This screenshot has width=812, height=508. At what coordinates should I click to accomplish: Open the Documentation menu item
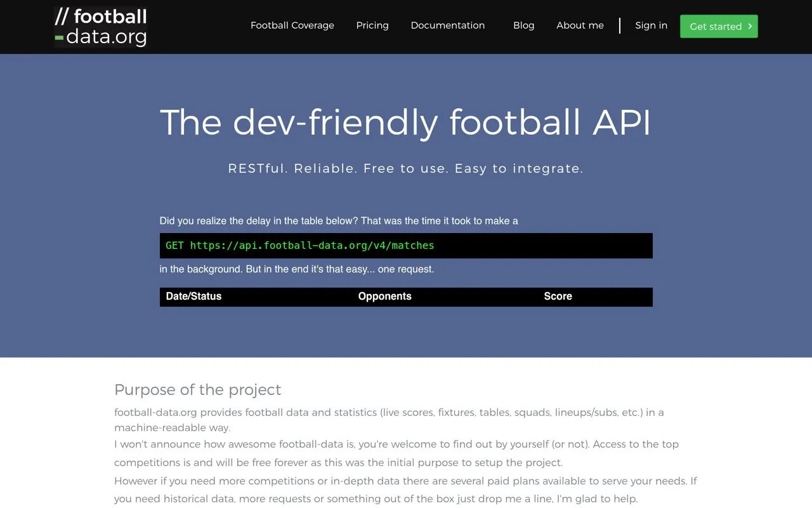(448, 25)
